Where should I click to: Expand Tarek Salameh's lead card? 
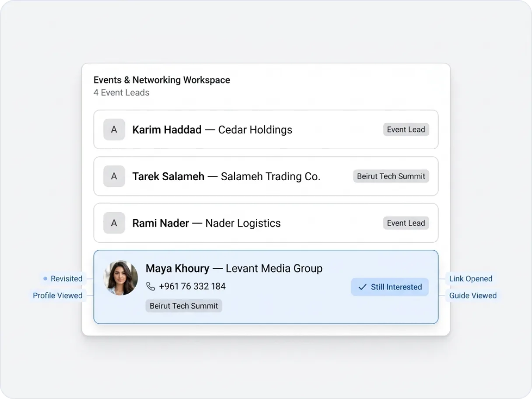pos(266,176)
